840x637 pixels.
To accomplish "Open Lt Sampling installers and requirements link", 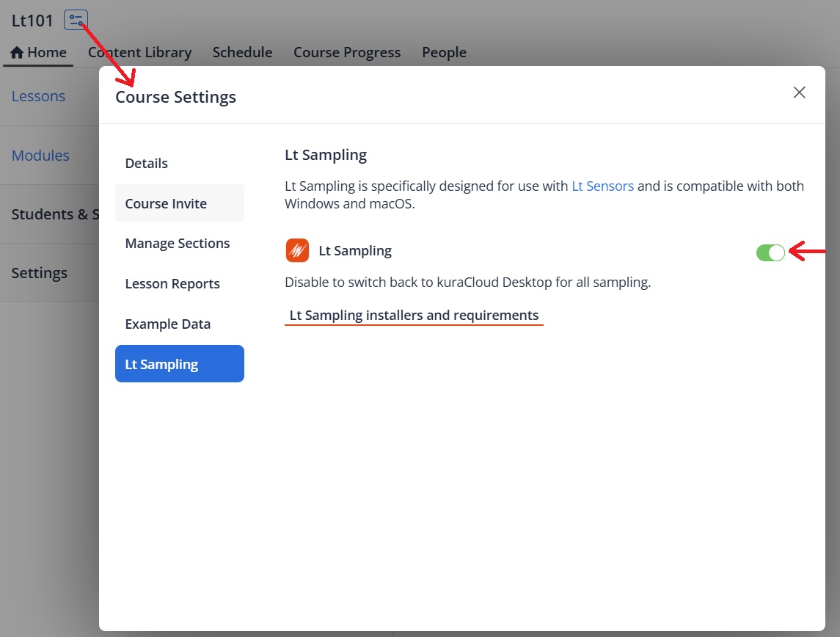I will [414, 316].
